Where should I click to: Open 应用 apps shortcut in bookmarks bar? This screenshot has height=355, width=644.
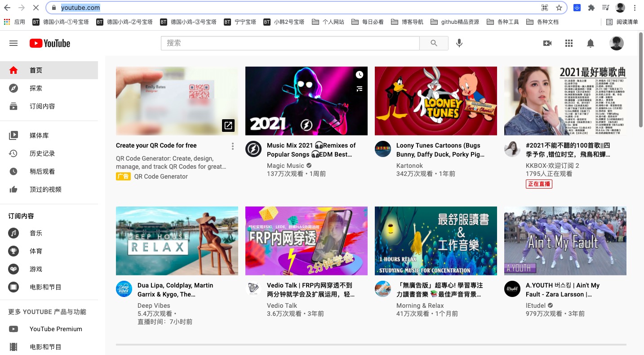point(14,22)
